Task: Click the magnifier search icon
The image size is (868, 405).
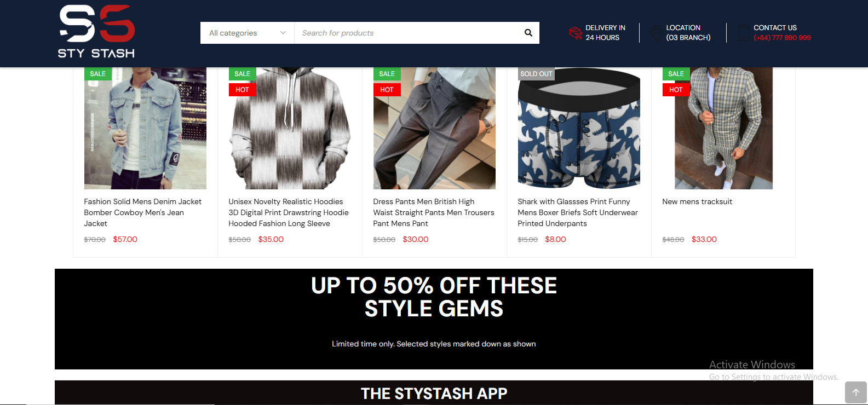Action: tap(528, 33)
